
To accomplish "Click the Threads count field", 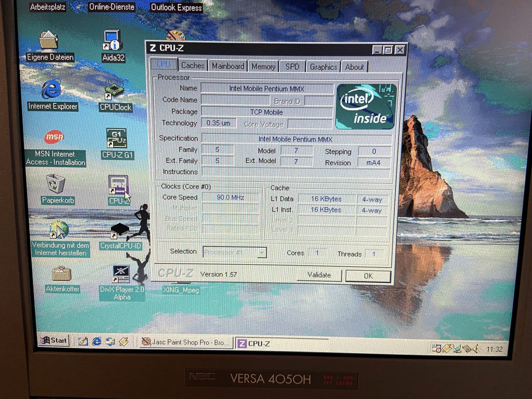I will coord(373,254).
